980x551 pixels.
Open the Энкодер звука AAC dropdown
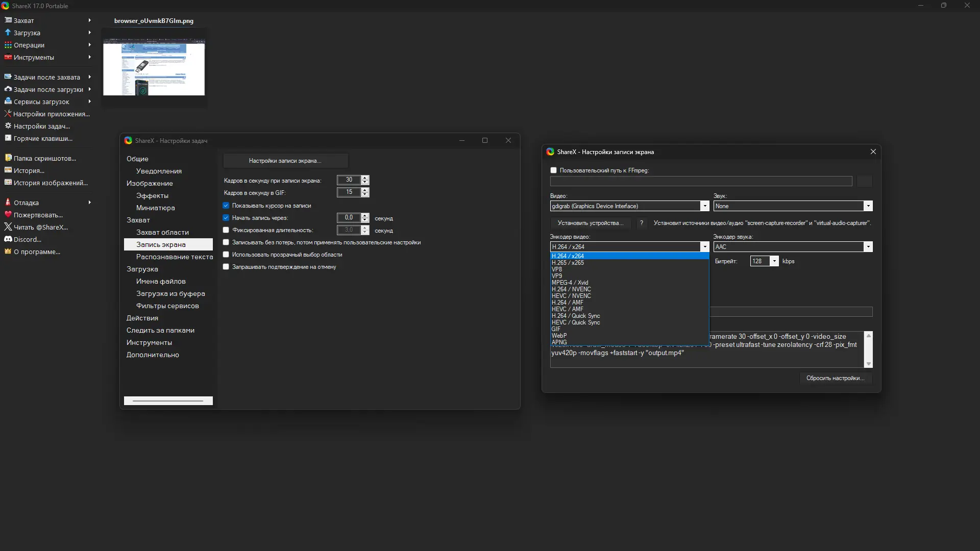pyautogui.click(x=868, y=247)
